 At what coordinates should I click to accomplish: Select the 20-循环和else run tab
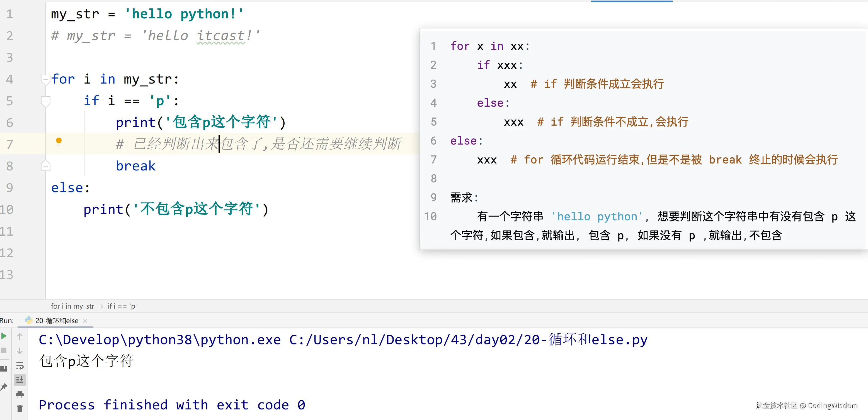(x=57, y=321)
